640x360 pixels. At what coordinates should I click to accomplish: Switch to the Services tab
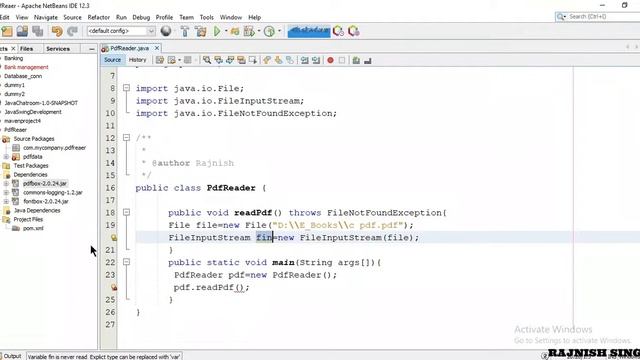(58, 49)
